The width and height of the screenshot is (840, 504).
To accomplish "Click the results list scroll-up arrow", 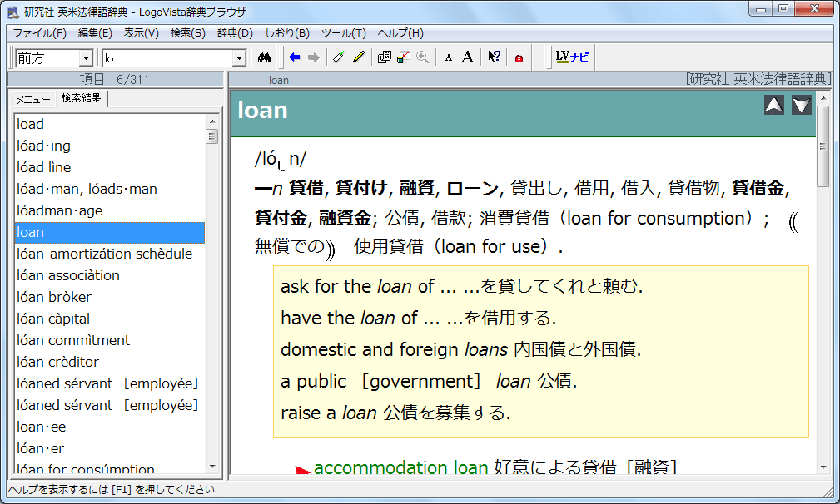I will pyautogui.click(x=212, y=121).
